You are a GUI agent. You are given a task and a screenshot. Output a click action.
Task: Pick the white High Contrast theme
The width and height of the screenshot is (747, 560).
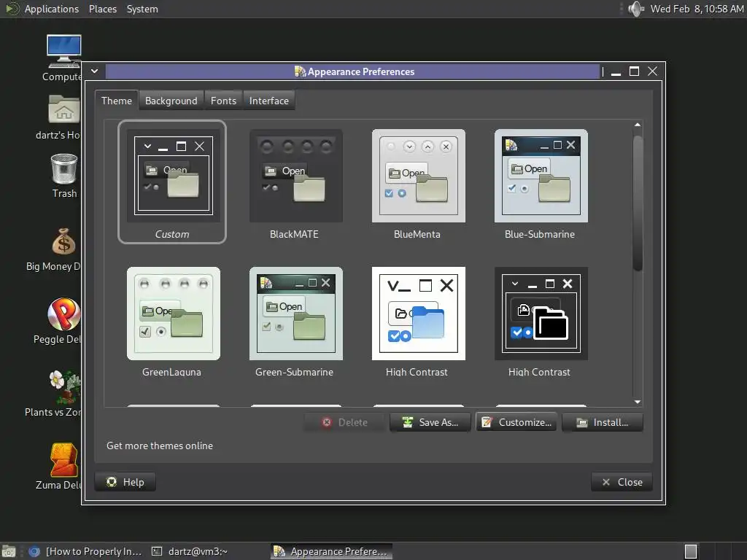(x=418, y=314)
